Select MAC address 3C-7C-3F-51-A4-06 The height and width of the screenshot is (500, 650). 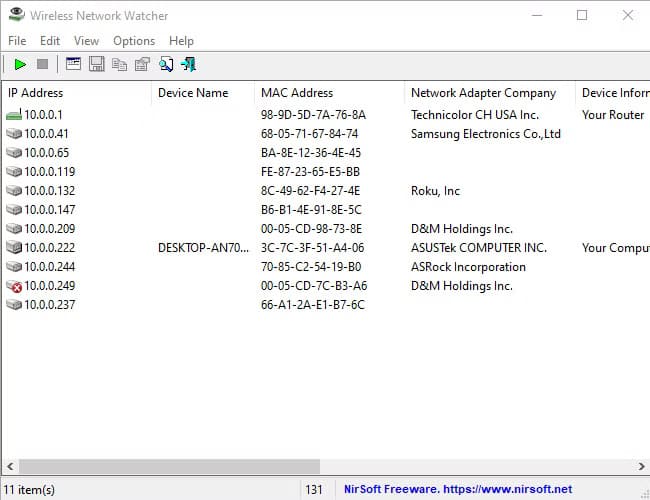tap(312, 248)
